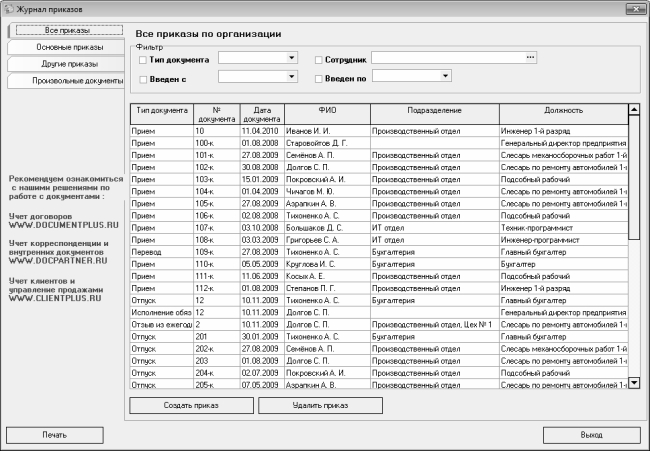Select the Другие приказы tab

click(63, 63)
